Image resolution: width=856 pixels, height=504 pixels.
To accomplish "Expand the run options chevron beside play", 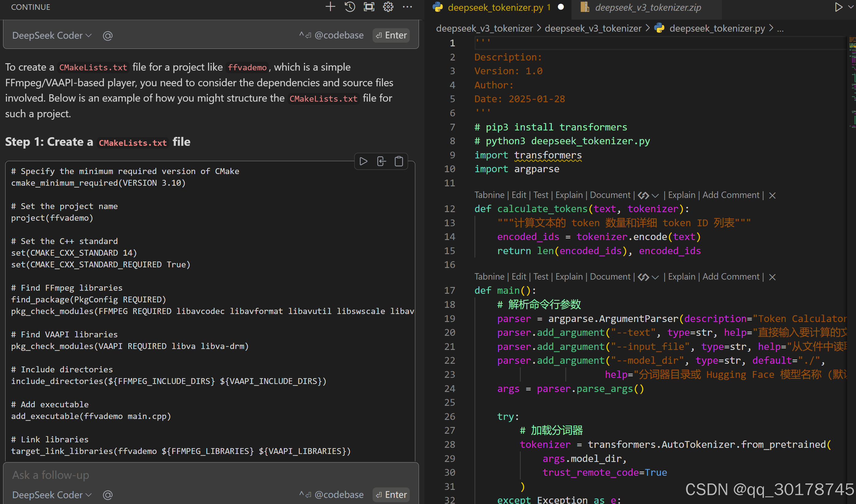I will [x=850, y=7].
